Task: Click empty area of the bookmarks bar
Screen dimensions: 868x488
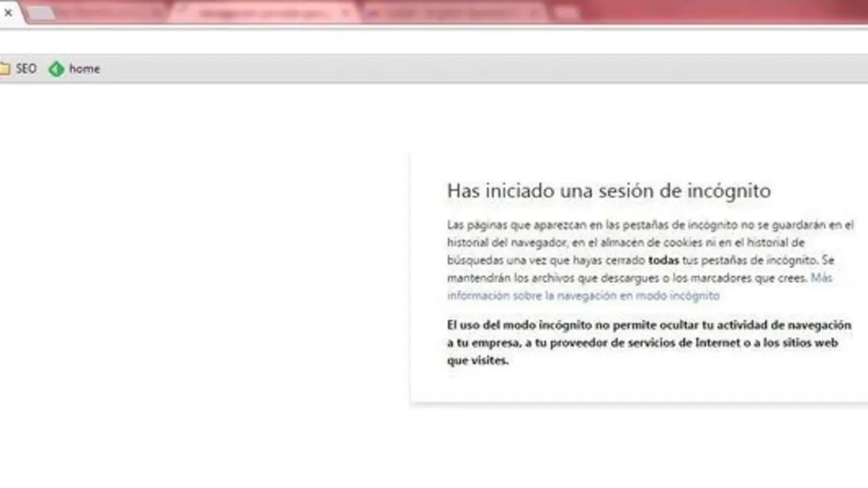Action: 475,68
